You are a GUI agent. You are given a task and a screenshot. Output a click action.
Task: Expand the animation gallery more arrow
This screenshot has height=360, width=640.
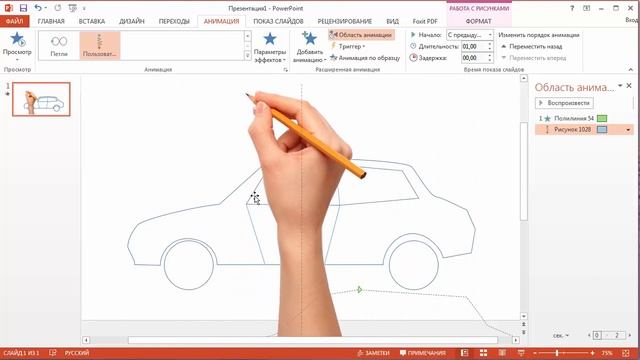[247, 56]
